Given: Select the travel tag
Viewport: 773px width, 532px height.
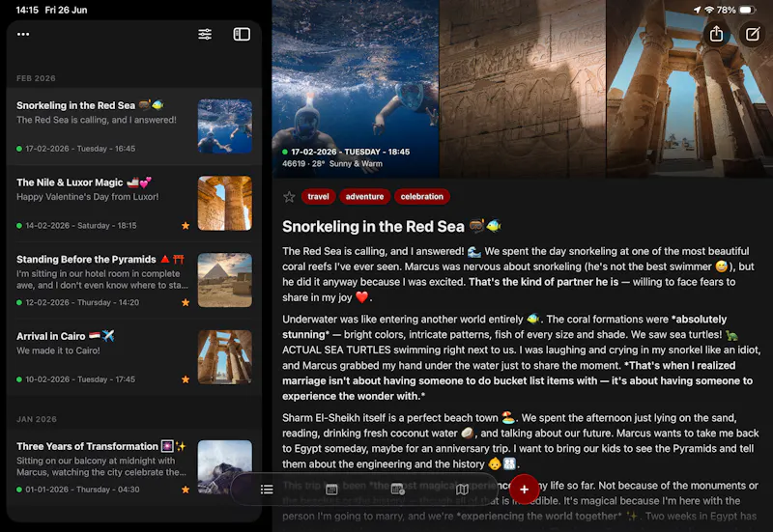Looking at the screenshot, I should coord(318,197).
